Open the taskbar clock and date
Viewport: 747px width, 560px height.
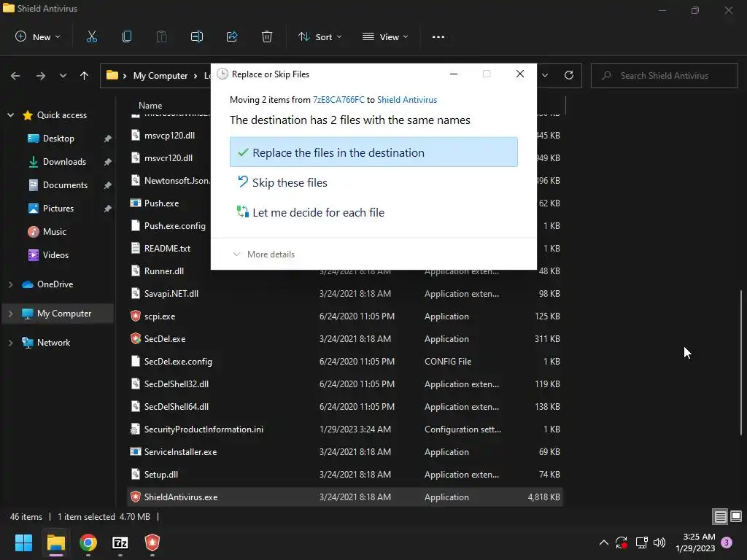click(x=695, y=542)
